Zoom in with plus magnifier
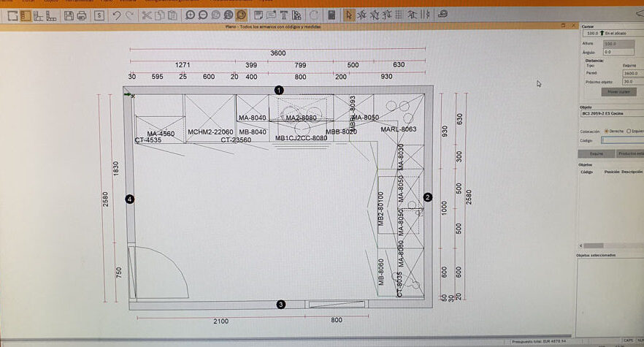The height and width of the screenshot is (347, 644). pos(190,15)
